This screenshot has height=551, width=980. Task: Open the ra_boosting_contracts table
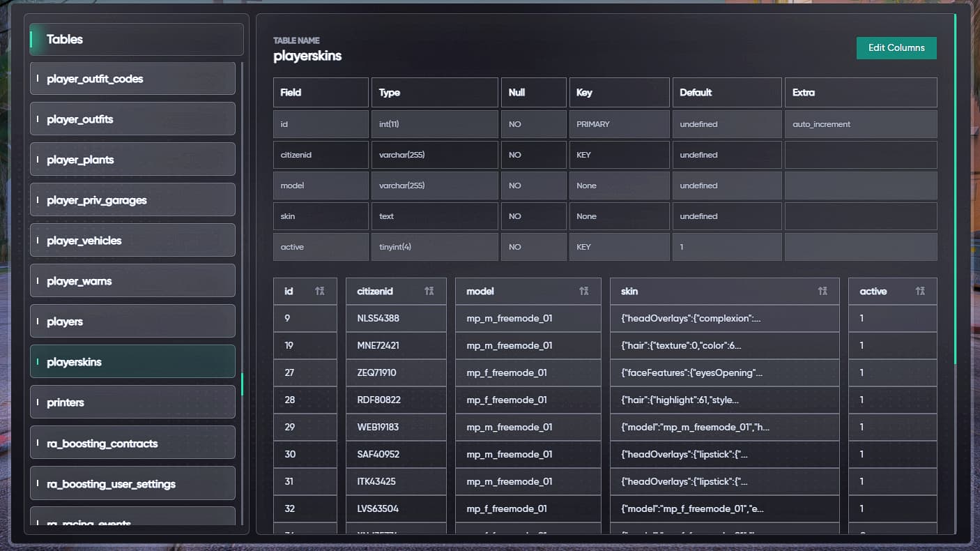click(x=132, y=442)
